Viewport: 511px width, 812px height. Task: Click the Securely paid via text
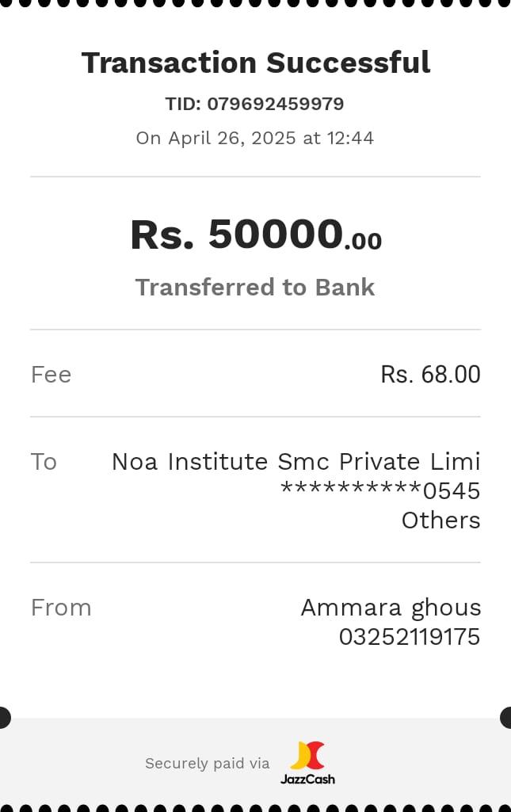[207, 764]
